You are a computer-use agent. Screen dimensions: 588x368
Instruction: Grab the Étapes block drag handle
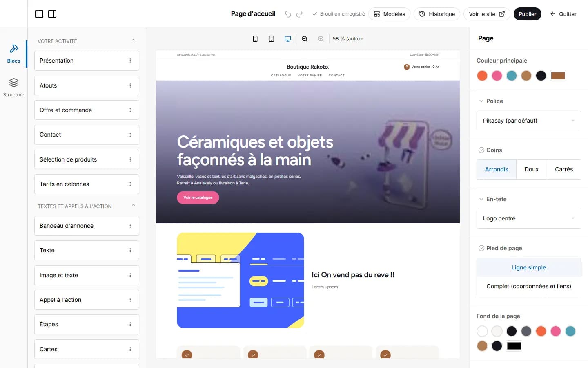[x=130, y=324]
